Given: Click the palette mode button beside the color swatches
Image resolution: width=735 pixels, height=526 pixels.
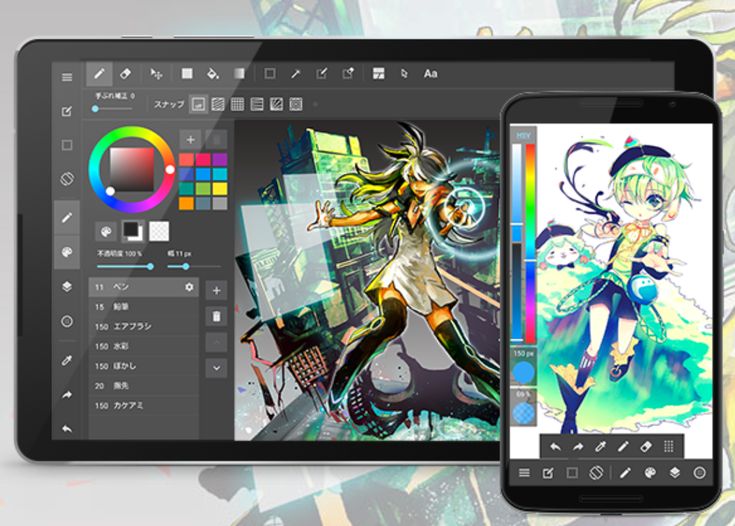Looking at the screenshot, I should pyautogui.click(x=106, y=232).
